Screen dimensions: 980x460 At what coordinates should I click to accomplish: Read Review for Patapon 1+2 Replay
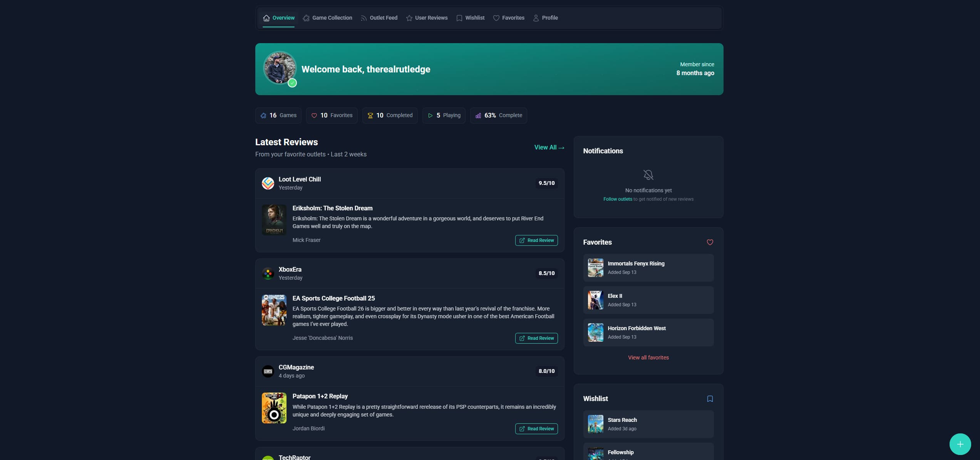[536, 429]
